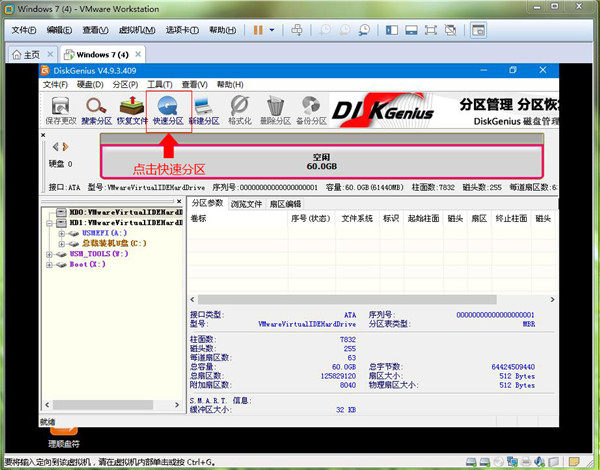Click the 文件系统 column header
The width and height of the screenshot is (600, 470).
coord(357,219)
